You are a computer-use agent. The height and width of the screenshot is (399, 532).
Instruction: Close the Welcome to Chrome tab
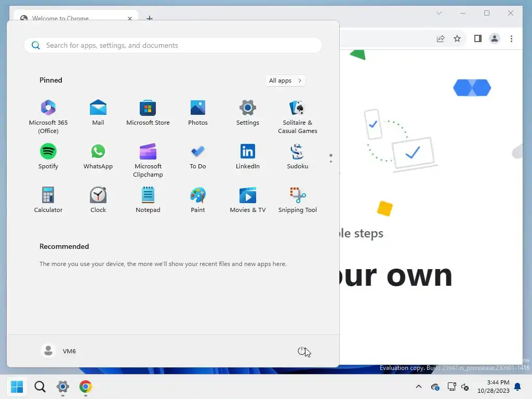(x=129, y=18)
